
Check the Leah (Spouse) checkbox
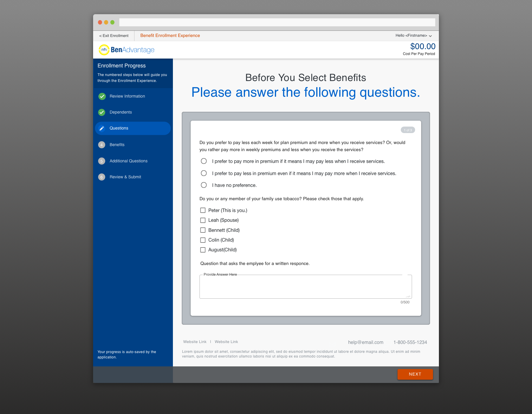203,220
